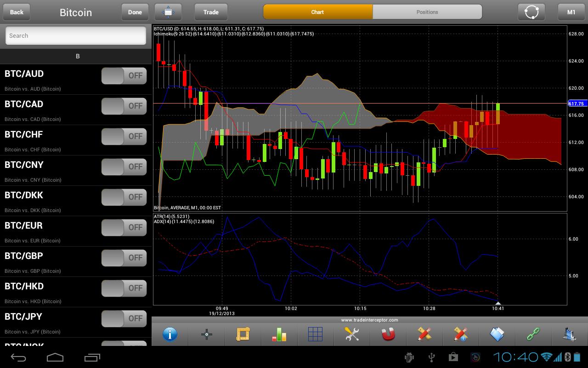Screen dimensions: 588x368
Task: Expand chart with the fullscreen arrows button
Action: 168,12
